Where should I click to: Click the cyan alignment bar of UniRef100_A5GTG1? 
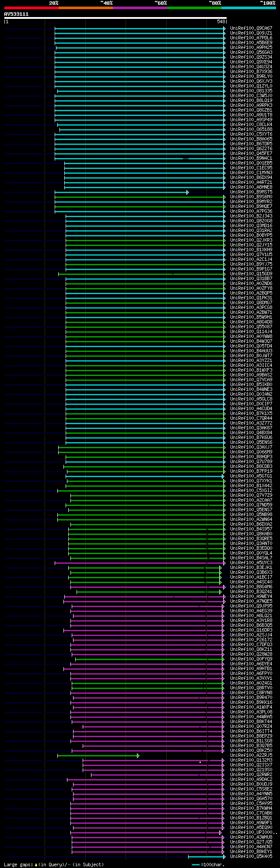pyautogui.click(x=145, y=476)
